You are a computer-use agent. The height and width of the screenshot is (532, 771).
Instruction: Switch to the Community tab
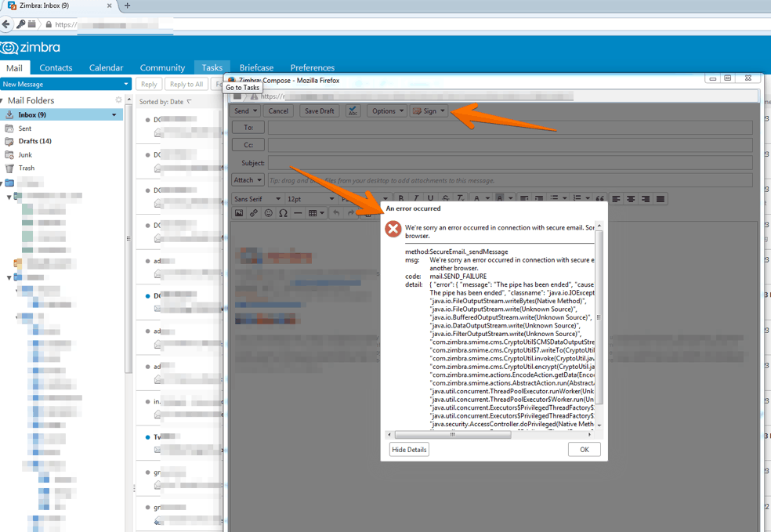[x=162, y=68]
